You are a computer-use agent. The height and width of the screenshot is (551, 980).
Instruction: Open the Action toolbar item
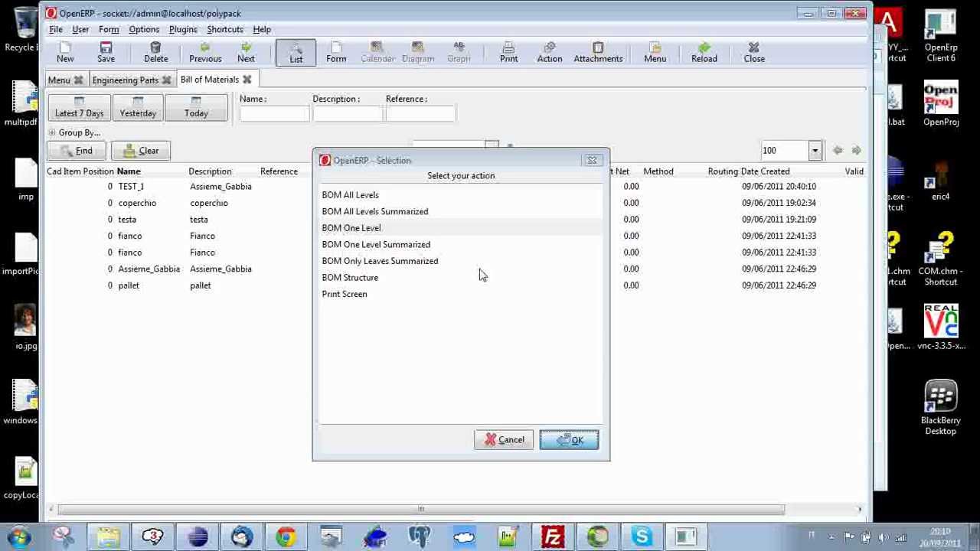(549, 52)
